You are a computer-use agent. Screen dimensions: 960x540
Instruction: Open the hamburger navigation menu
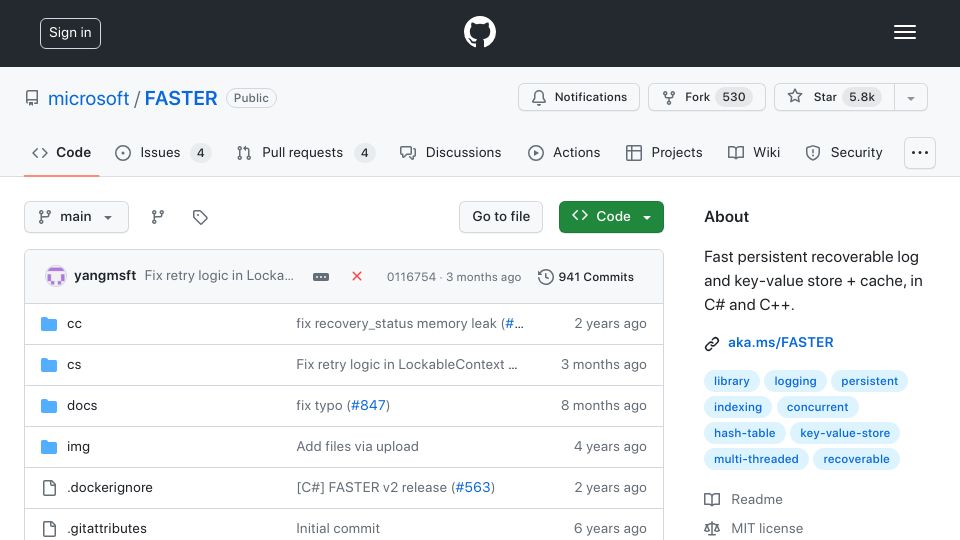tap(904, 32)
